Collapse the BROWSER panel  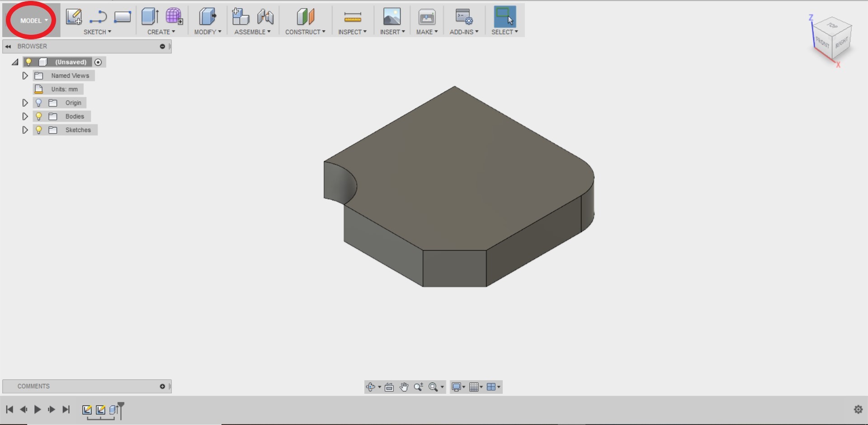[x=8, y=46]
